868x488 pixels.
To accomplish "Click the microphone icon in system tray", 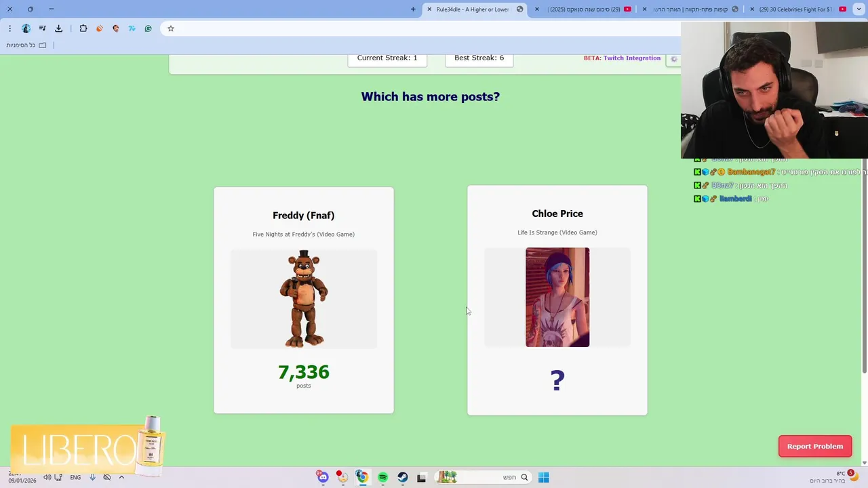I will point(92,477).
